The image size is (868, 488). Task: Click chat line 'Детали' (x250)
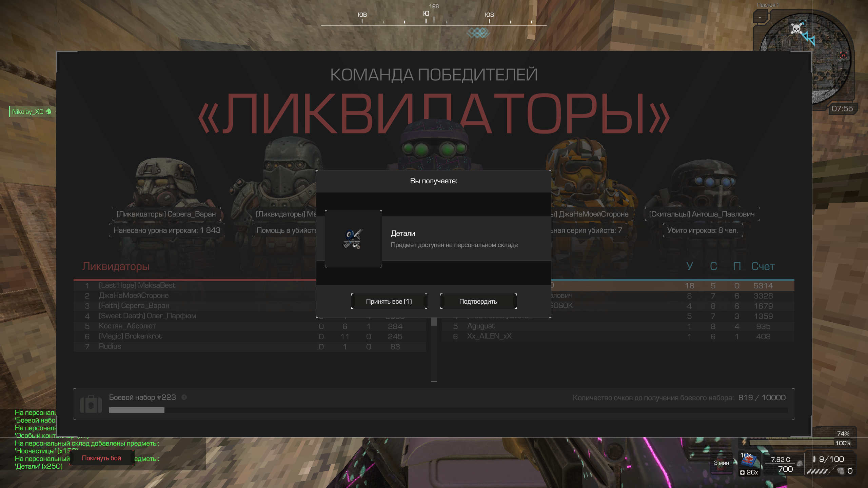tap(39, 466)
